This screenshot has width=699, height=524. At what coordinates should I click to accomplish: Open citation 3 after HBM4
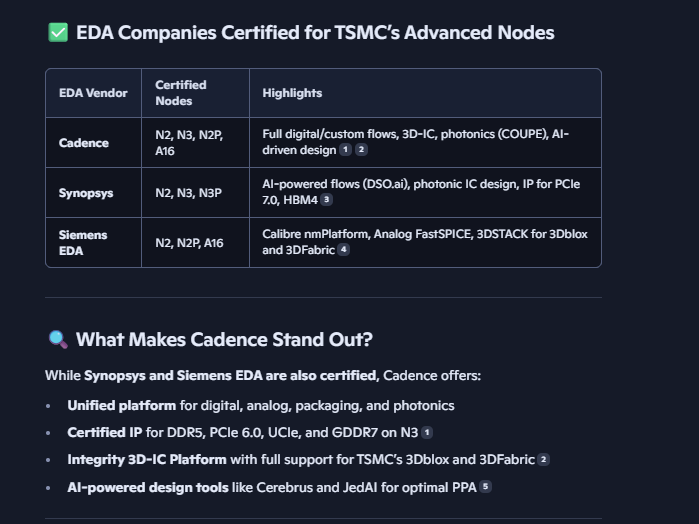click(326, 200)
